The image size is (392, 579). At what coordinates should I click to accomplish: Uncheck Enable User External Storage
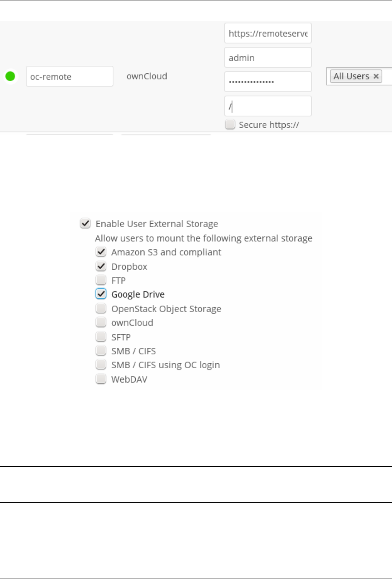coord(85,223)
